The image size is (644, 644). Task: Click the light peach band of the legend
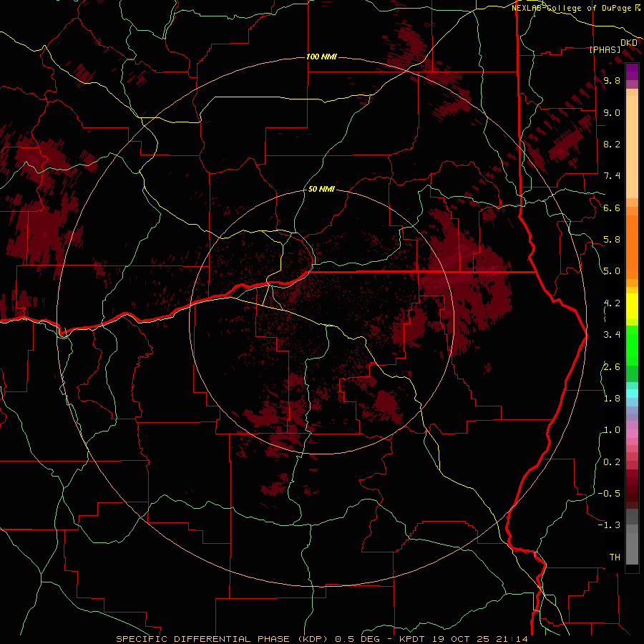pos(632,147)
